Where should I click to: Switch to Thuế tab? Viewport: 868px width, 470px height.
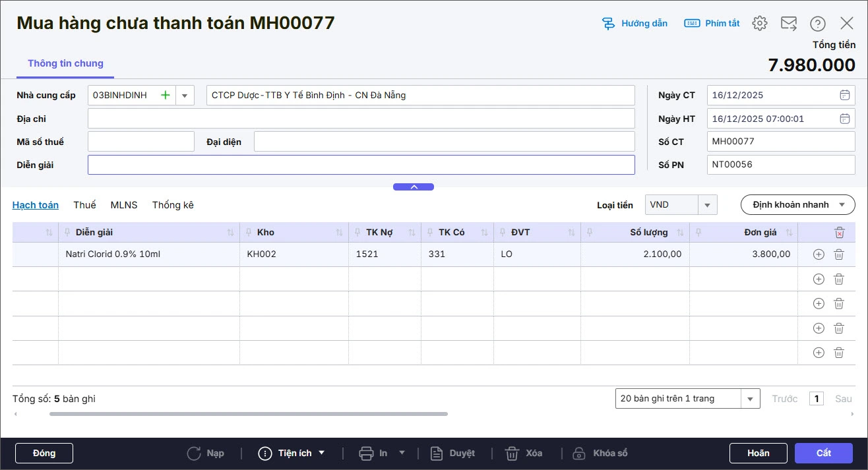pos(84,205)
